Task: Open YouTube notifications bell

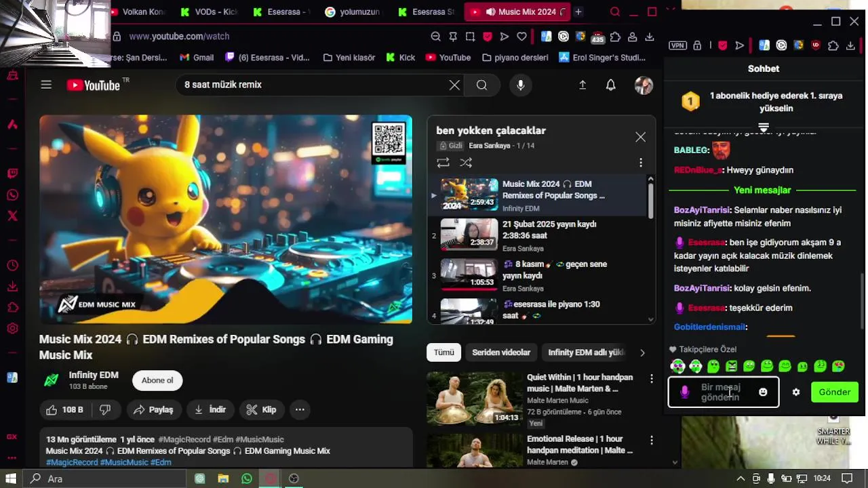Action: [610, 85]
